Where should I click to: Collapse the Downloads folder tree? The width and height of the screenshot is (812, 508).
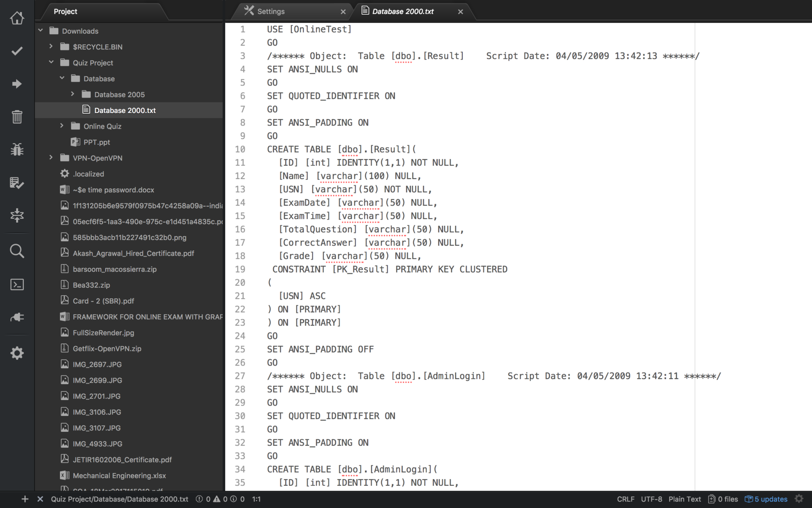(x=40, y=31)
